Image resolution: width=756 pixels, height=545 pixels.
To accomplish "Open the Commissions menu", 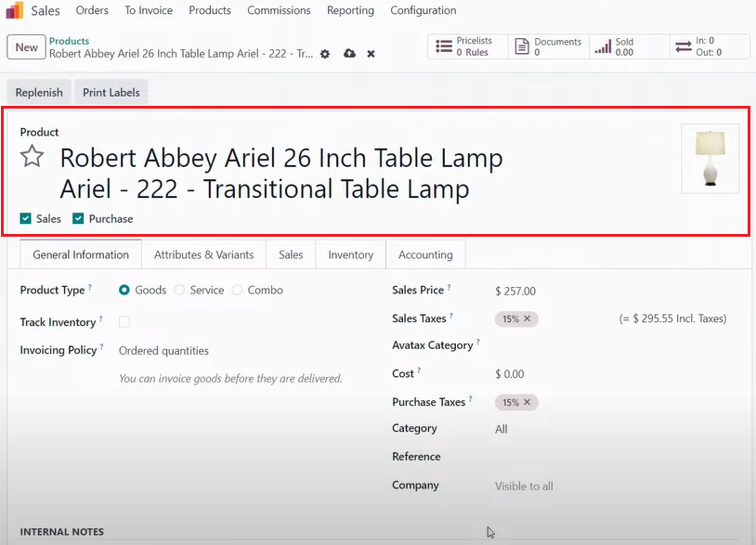I will [279, 10].
